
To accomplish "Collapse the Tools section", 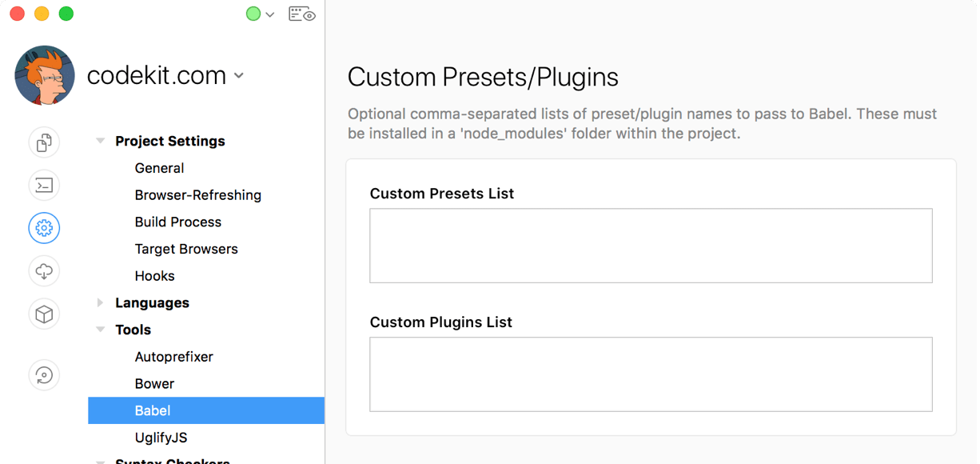I will [100, 330].
